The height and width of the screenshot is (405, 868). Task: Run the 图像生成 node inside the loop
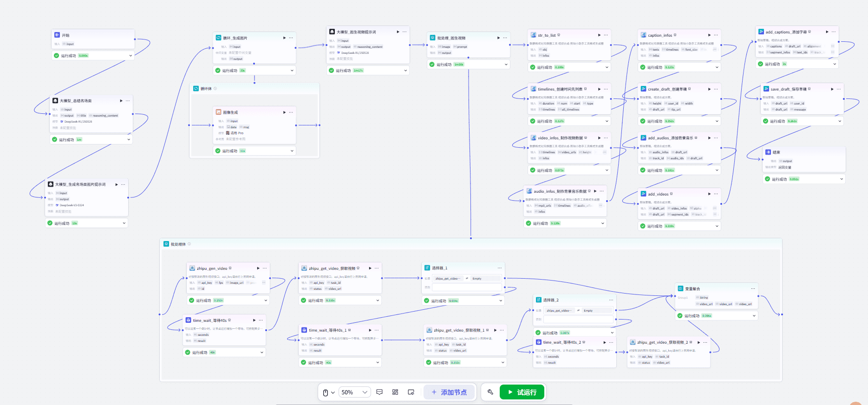click(x=284, y=112)
